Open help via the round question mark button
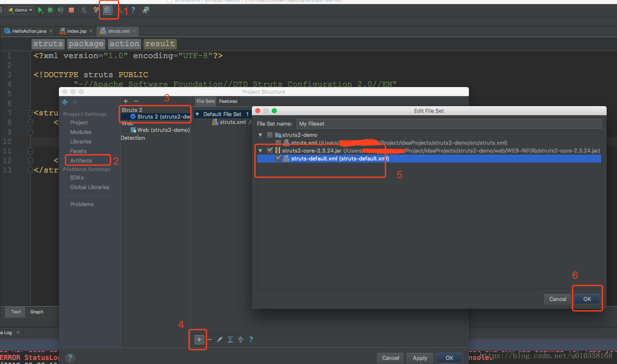 coord(70,358)
